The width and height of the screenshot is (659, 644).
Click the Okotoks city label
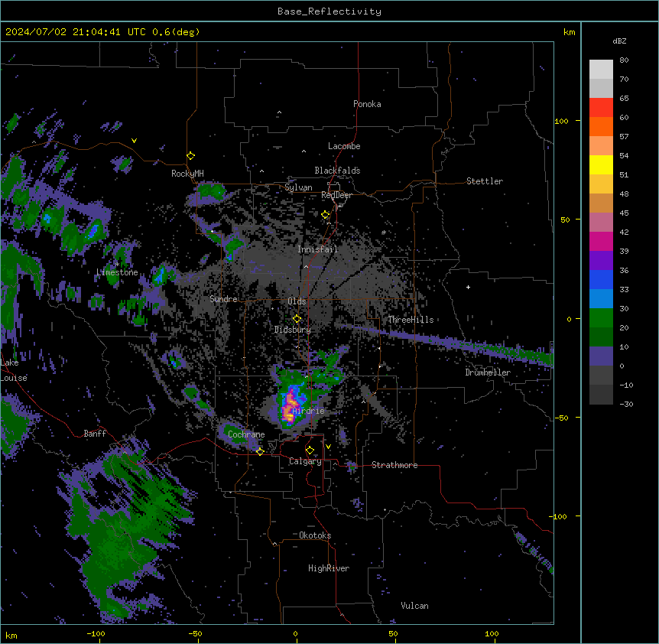pyautogui.click(x=315, y=535)
